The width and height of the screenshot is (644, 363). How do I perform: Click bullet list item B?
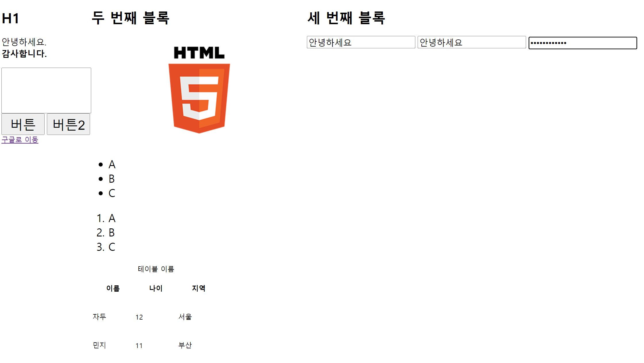click(x=112, y=179)
